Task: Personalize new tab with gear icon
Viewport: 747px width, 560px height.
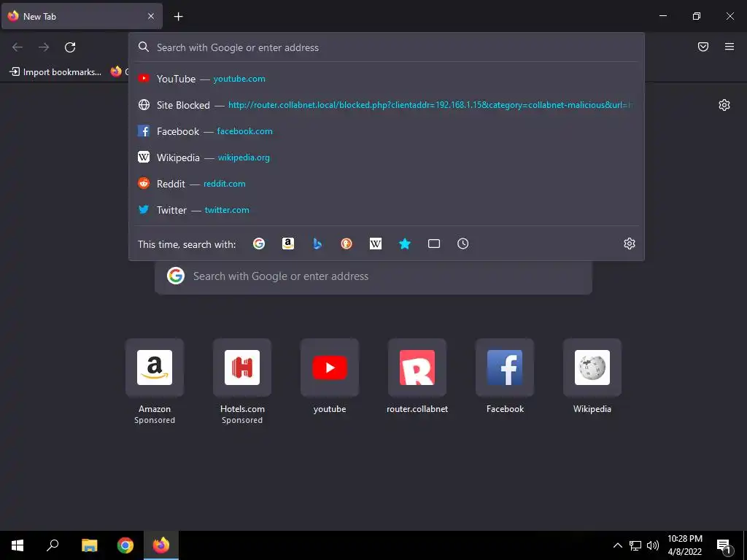Action: click(x=724, y=105)
